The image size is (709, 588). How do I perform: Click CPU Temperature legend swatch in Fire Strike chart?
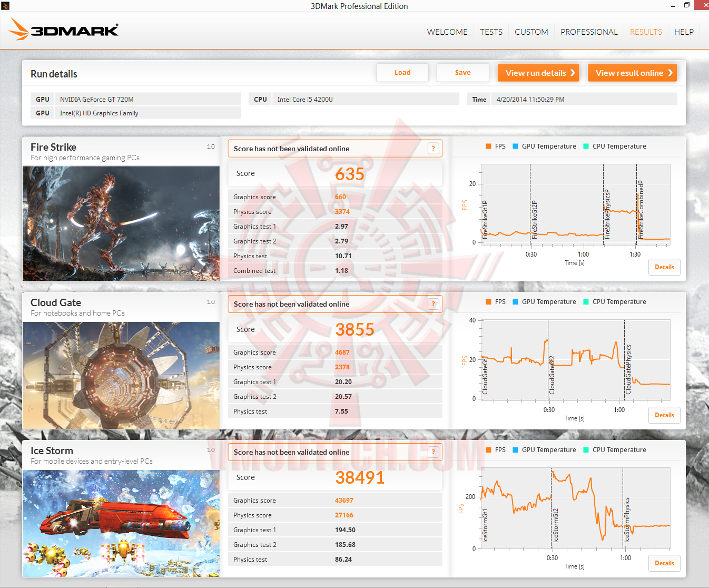586,146
